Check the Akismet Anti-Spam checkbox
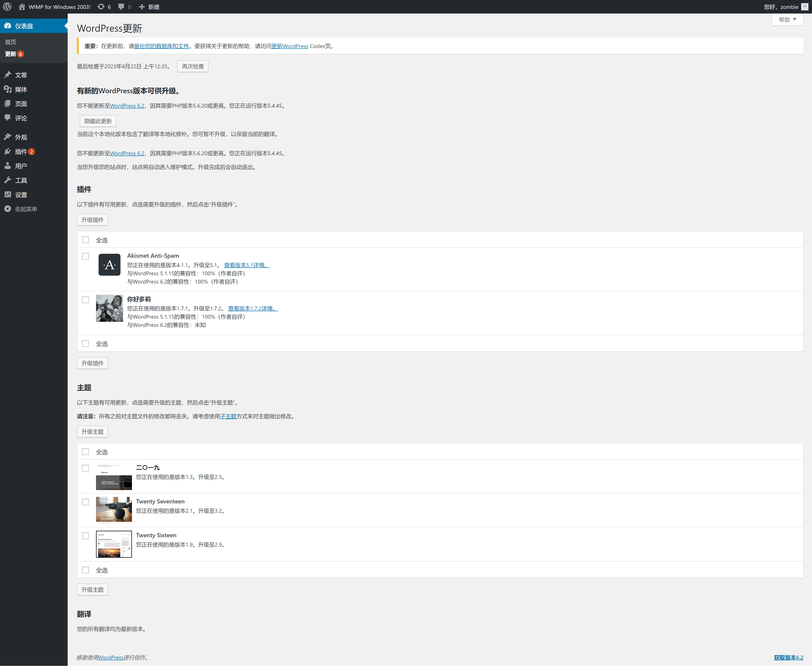Image resolution: width=812 pixels, height=666 pixels. click(86, 256)
